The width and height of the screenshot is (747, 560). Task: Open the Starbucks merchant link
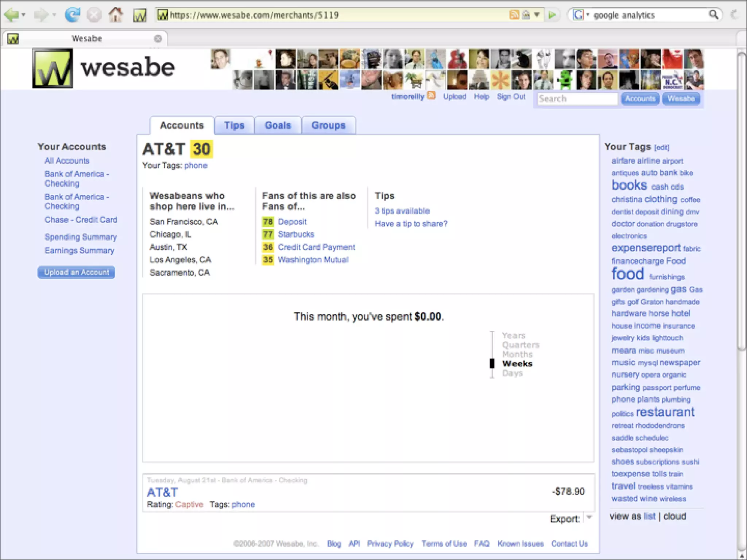(296, 234)
